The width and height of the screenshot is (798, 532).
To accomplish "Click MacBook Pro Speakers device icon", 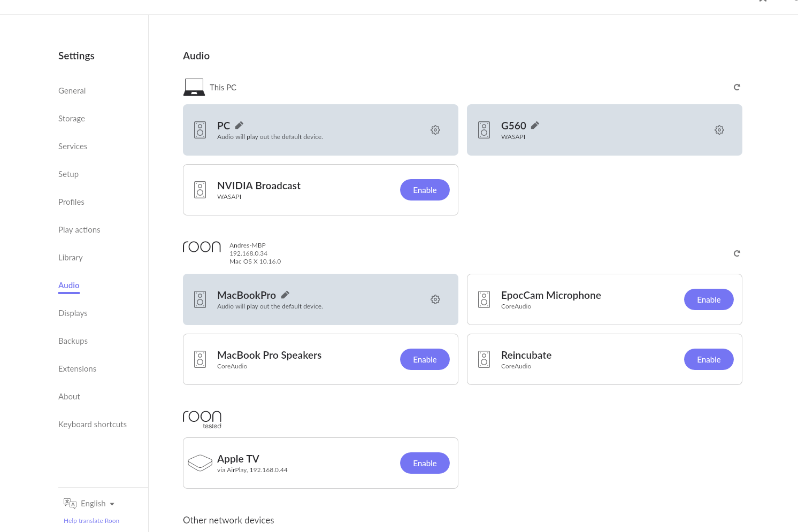I will 200,359.
